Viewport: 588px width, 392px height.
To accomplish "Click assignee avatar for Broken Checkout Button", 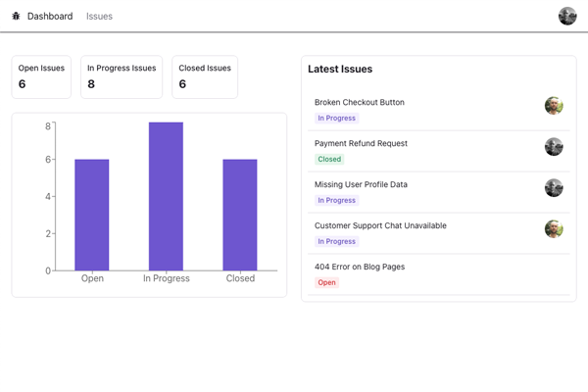I will pyautogui.click(x=554, y=106).
